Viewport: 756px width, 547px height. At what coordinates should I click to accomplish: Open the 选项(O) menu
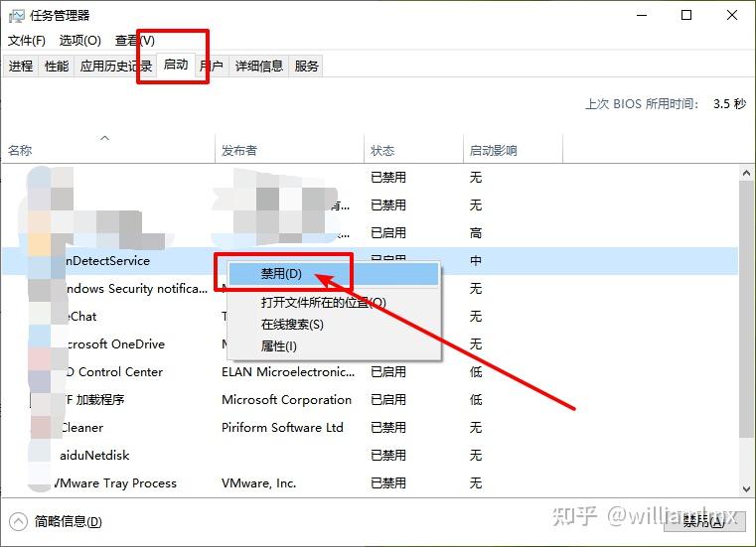[x=80, y=41]
